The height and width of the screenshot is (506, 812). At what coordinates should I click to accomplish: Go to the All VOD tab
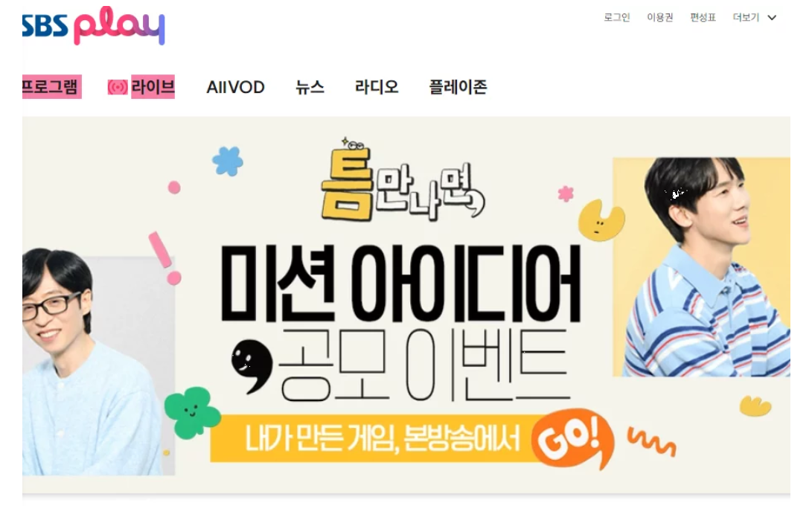(236, 87)
